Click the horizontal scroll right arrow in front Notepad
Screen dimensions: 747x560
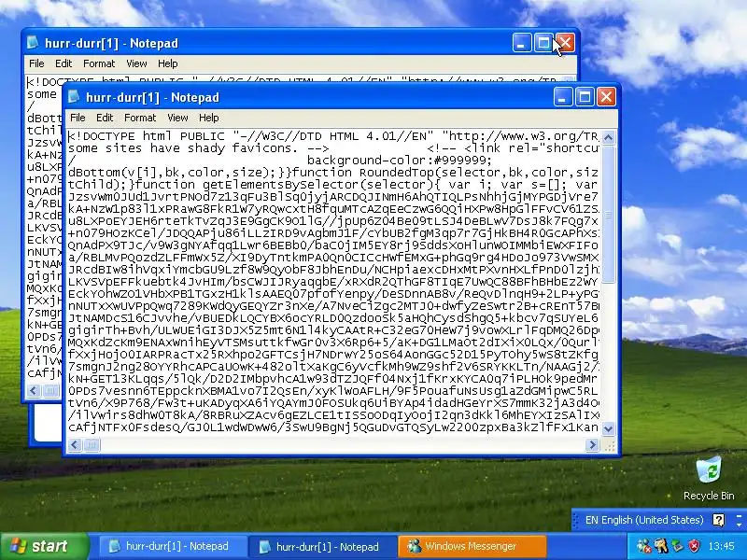592,445
